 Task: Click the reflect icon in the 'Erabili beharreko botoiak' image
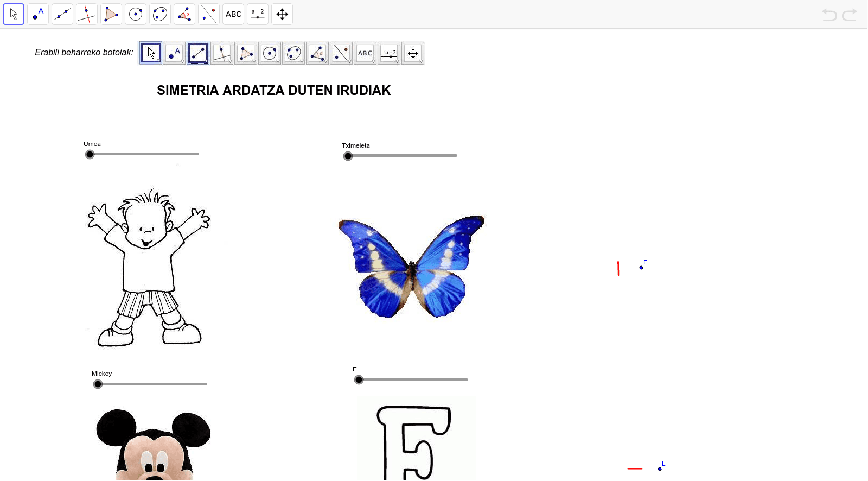[x=341, y=53]
